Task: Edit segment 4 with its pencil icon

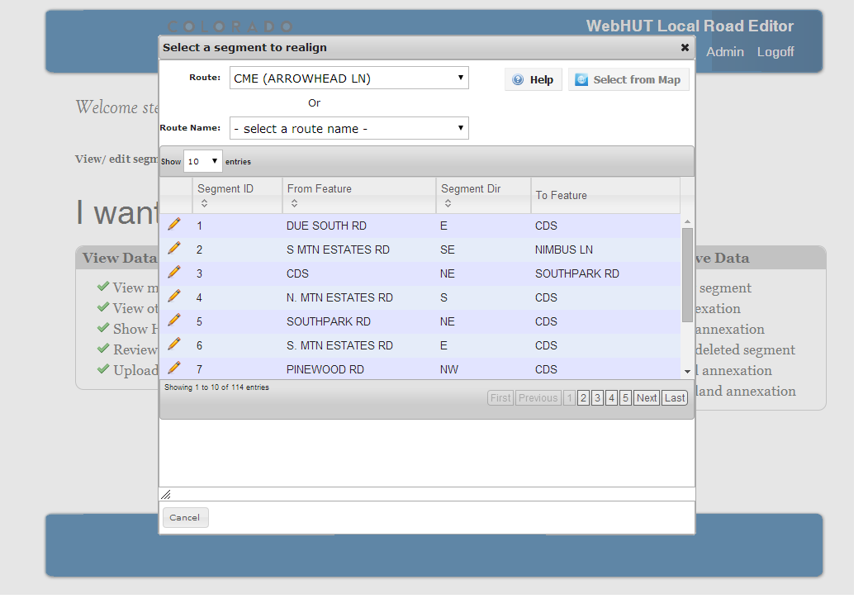Action: pos(173,297)
